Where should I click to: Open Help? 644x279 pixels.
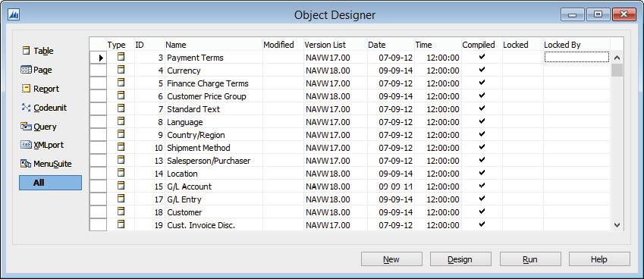tap(599, 259)
